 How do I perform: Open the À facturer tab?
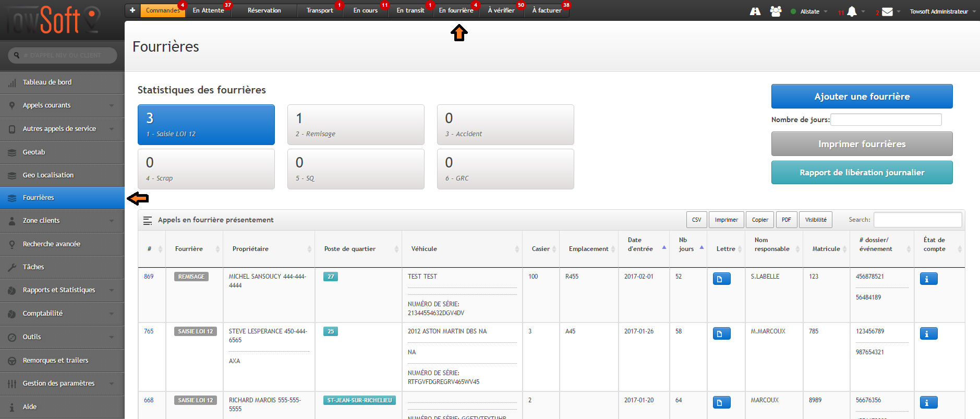(547, 10)
